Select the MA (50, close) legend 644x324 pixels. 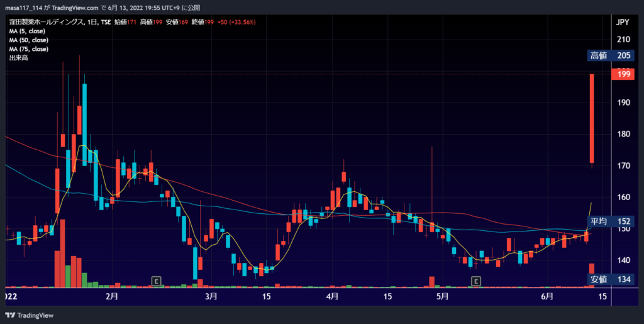29,40
